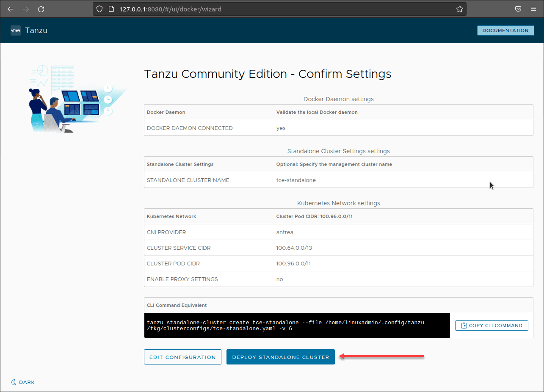Image resolution: width=544 pixels, height=392 pixels.
Task: Click the 'tce-standalone' cluster name value
Action: [x=296, y=180]
